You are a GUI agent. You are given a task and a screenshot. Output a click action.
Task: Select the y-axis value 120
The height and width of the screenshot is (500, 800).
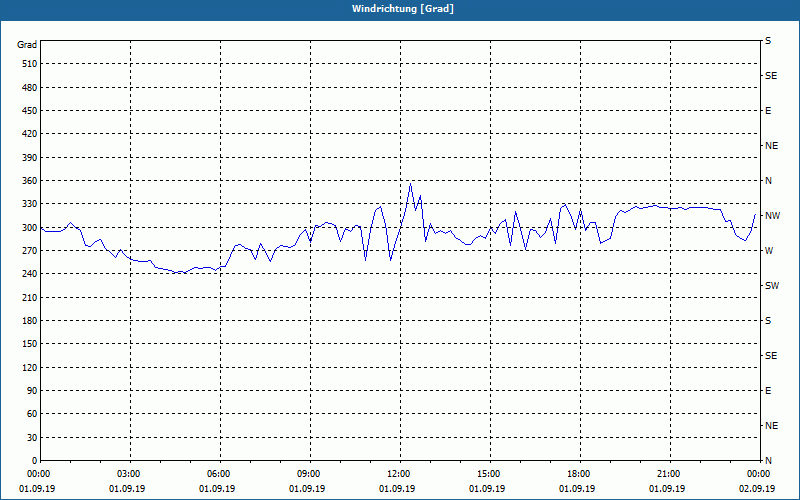pos(30,367)
